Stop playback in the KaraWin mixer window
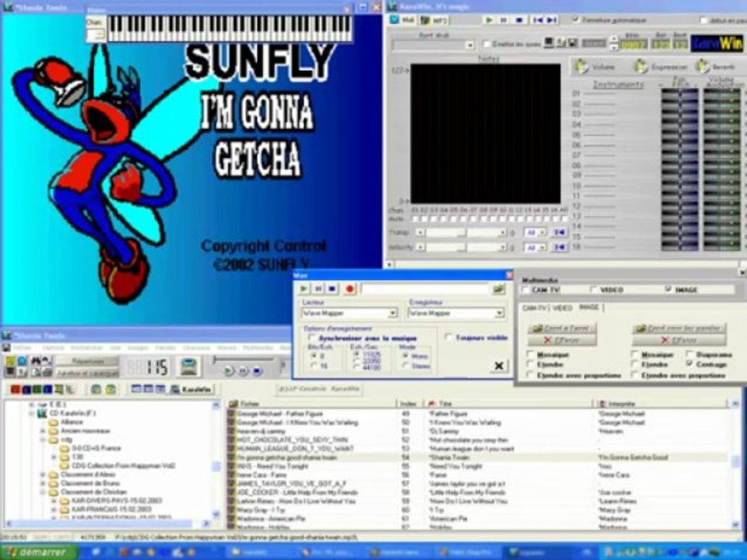The image size is (747, 560). [x=519, y=20]
